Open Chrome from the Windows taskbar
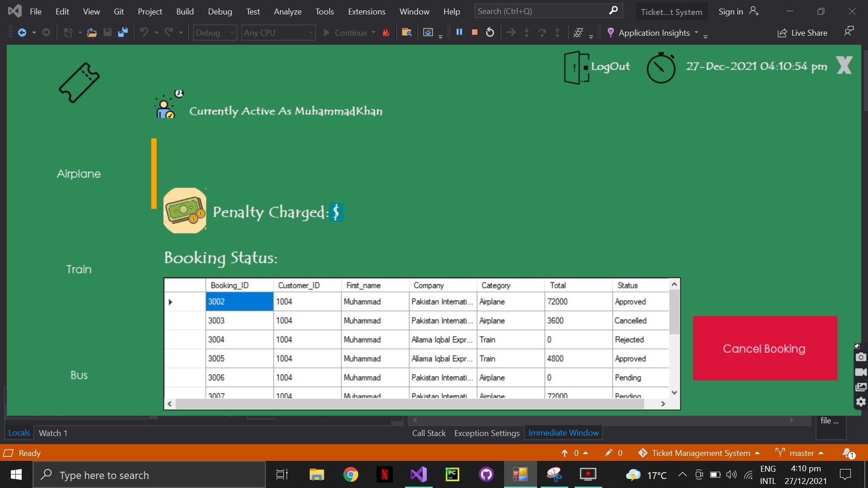This screenshot has width=868, height=488. pos(350,474)
